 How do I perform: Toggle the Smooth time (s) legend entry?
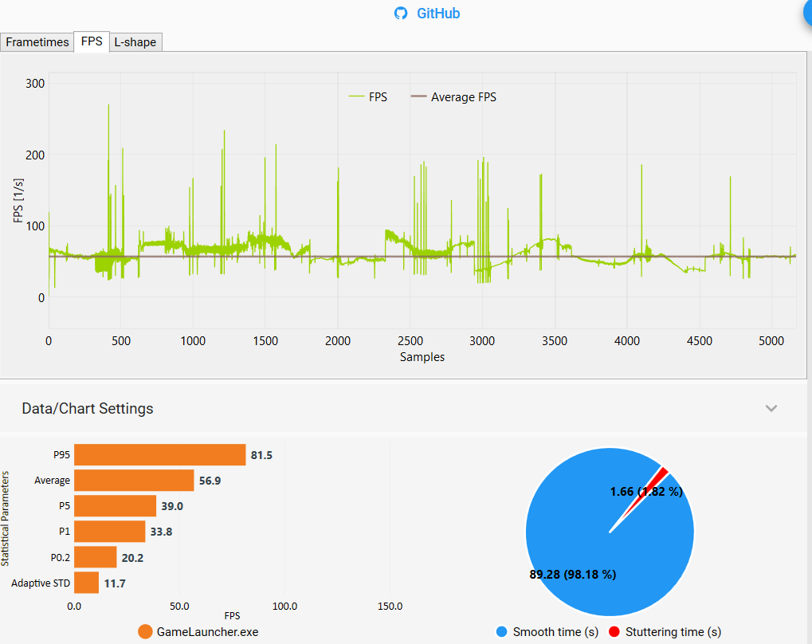tap(547, 631)
